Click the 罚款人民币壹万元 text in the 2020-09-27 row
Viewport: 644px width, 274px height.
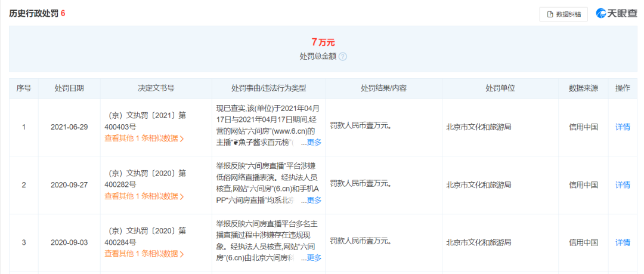click(x=360, y=183)
